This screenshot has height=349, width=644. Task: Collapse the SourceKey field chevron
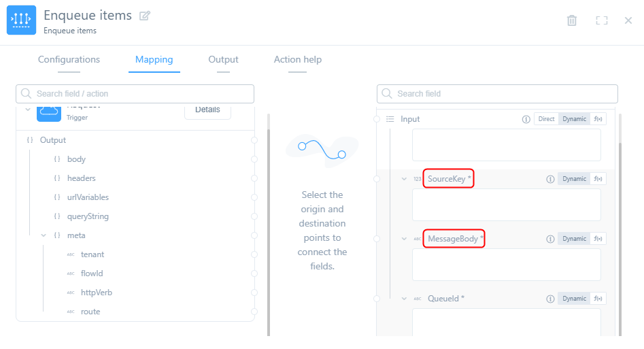point(404,179)
